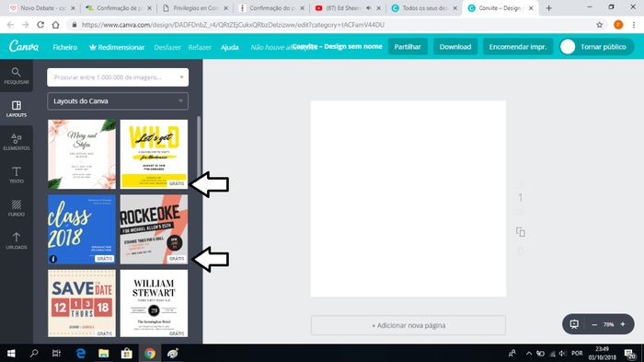644x362 pixels.
Task: Show hidden system tray icons
Action: coord(529,354)
